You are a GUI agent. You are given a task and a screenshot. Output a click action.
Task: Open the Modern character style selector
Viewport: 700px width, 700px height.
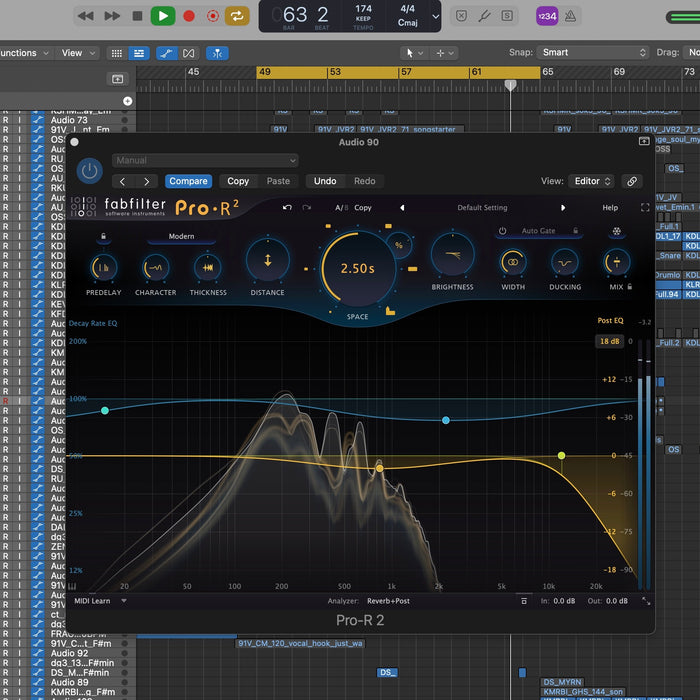(x=181, y=237)
